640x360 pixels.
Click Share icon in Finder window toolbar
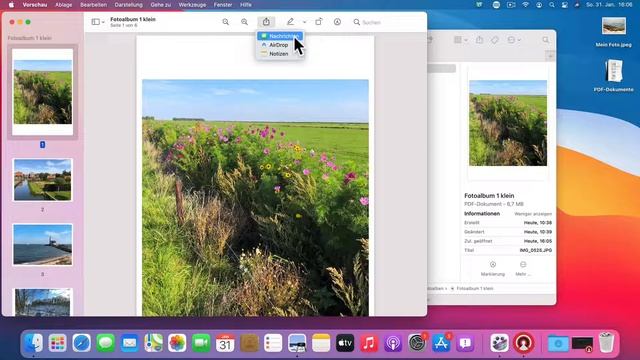479,40
